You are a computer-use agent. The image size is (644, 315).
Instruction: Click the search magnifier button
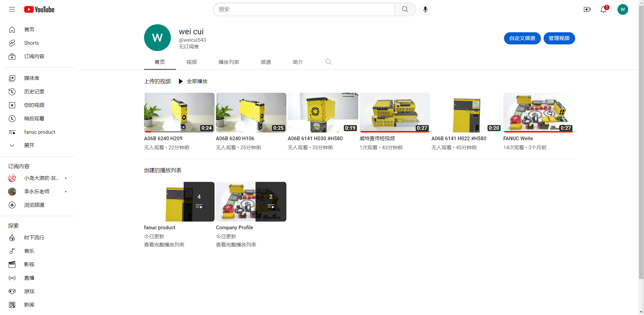[405, 9]
